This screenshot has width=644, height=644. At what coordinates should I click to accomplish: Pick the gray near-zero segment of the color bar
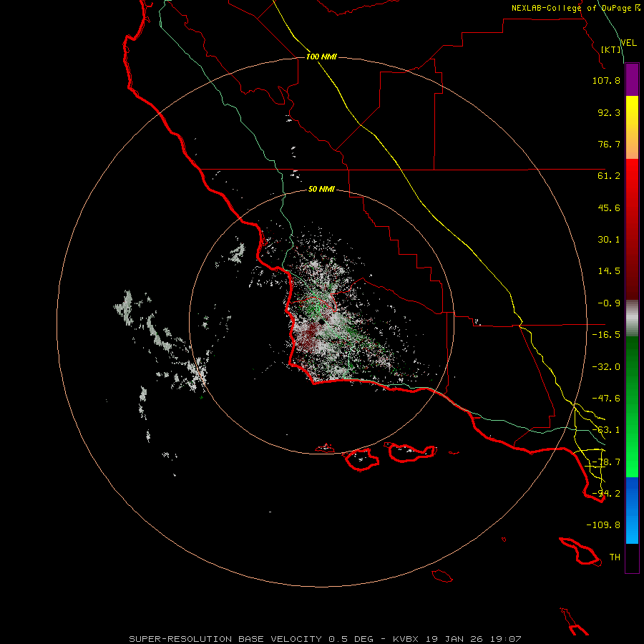click(632, 318)
